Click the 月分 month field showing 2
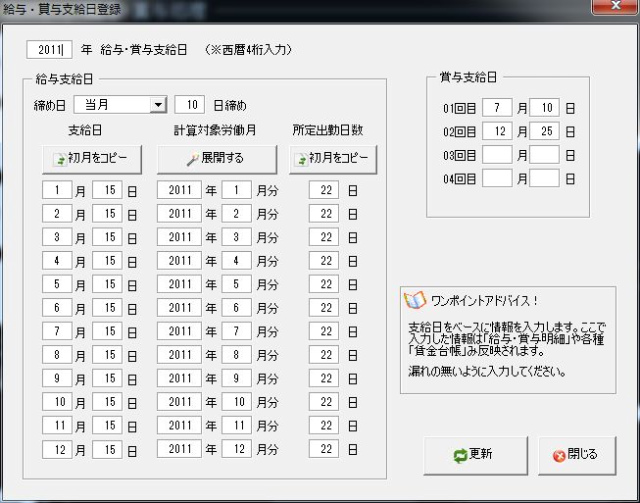 coord(237,214)
